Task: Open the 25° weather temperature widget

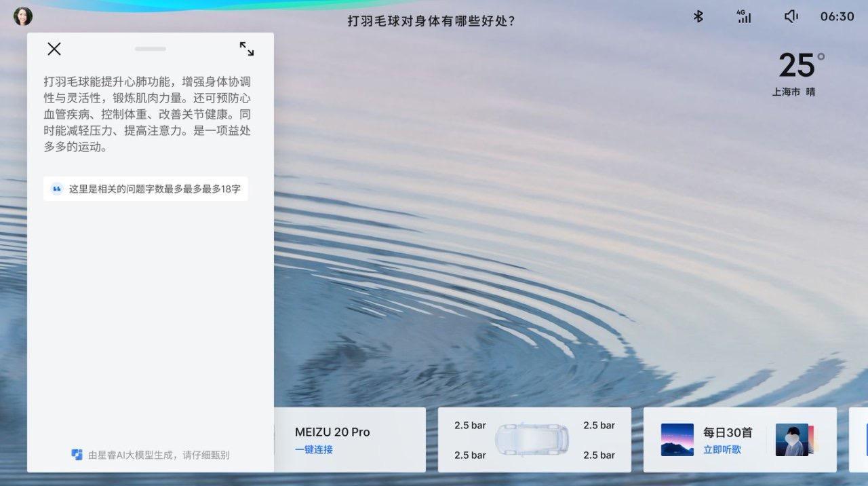Action: click(x=802, y=66)
